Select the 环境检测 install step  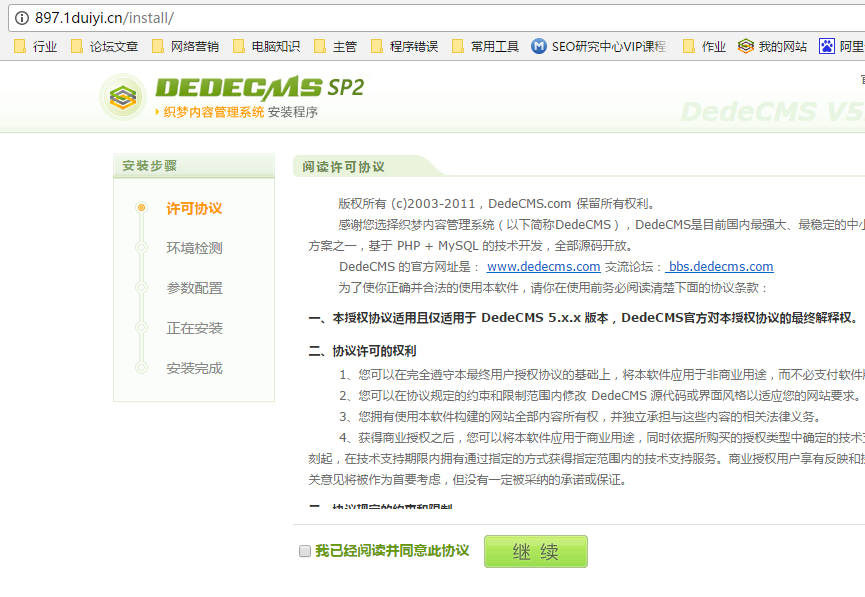coord(194,248)
